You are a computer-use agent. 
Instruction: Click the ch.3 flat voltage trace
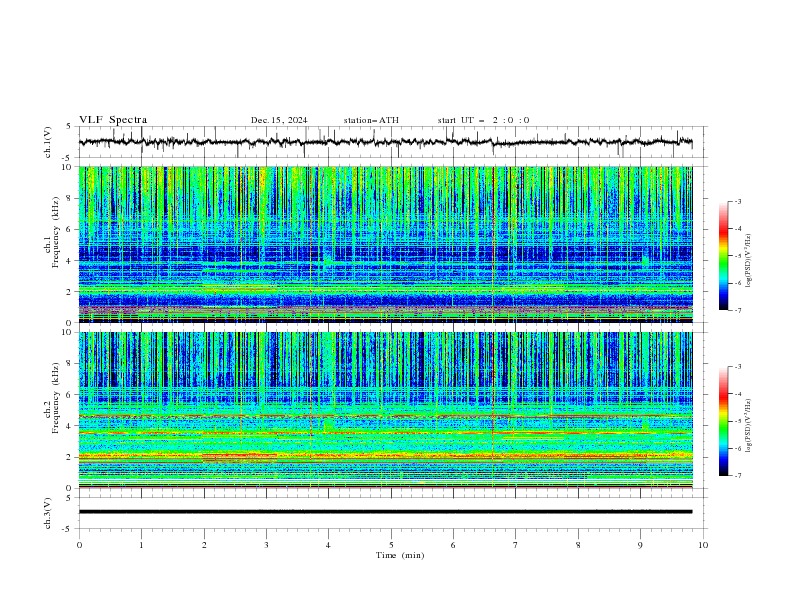(x=386, y=512)
